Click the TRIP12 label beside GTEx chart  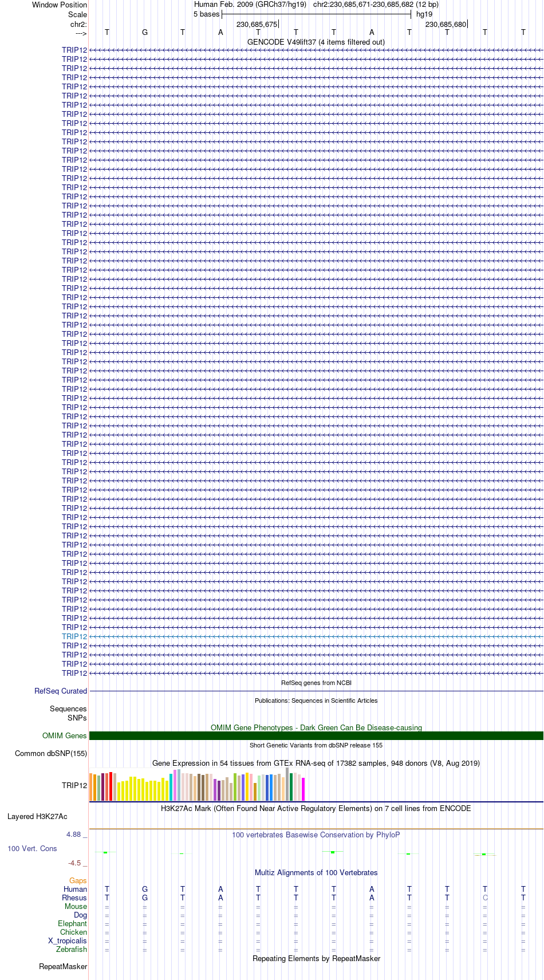click(74, 785)
